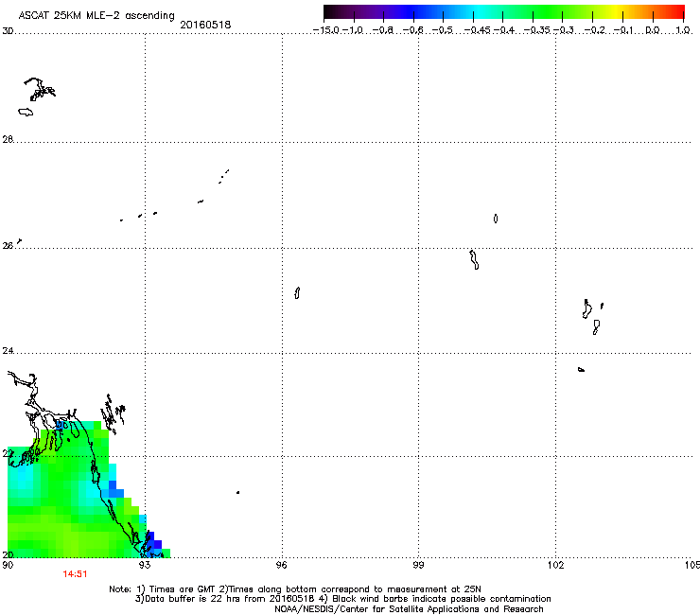Click the dark blue data cell near 93E 20N
Viewport: 700px width, 615px height.
point(154,543)
